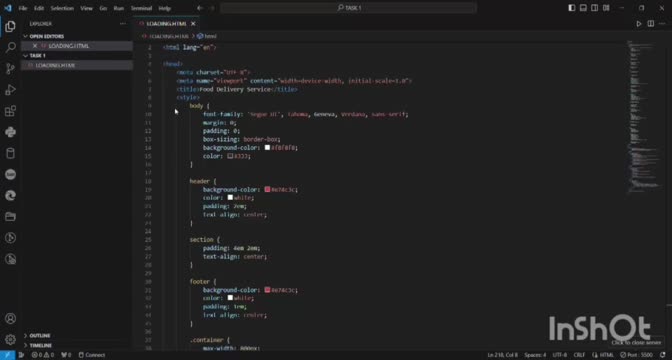
Task: Toggle the primary sidebar layout icon
Action: pos(572,8)
